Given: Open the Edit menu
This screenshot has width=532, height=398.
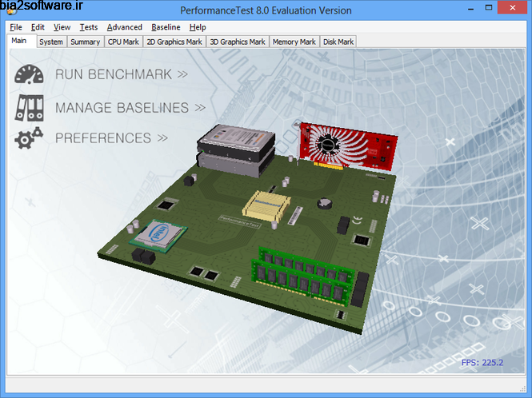Looking at the screenshot, I should click(38, 27).
